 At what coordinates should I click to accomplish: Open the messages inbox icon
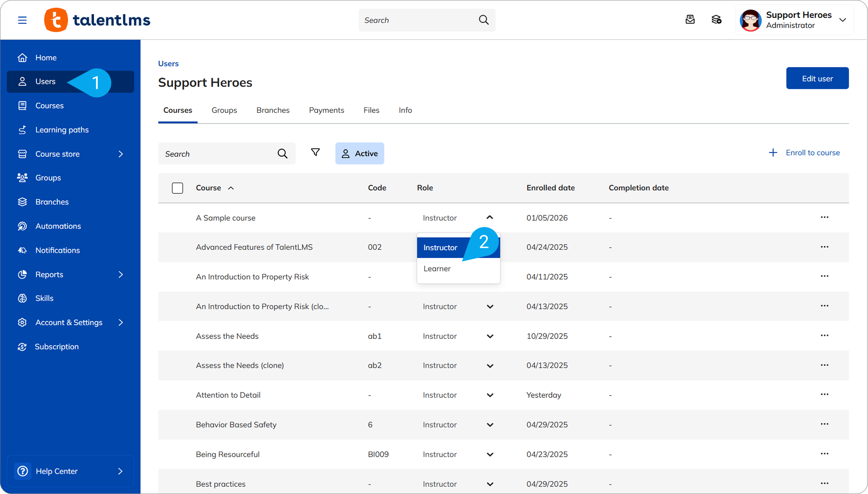[690, 20]
